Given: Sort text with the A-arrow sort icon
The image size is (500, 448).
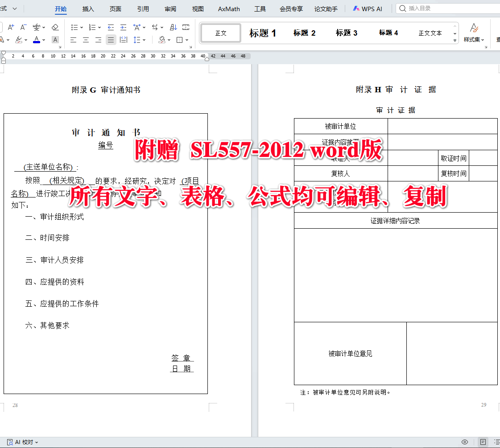Looking at the screenshot, I should click(173, 27).
